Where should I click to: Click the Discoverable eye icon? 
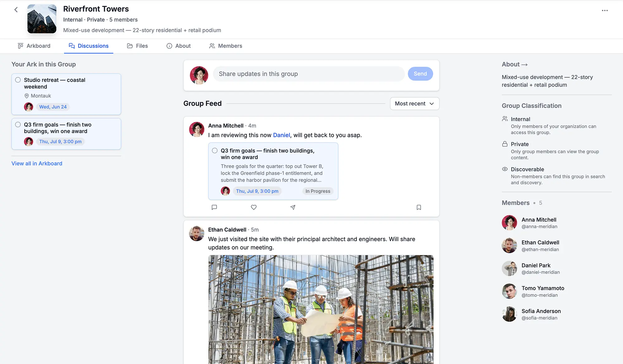click(505, 169)
